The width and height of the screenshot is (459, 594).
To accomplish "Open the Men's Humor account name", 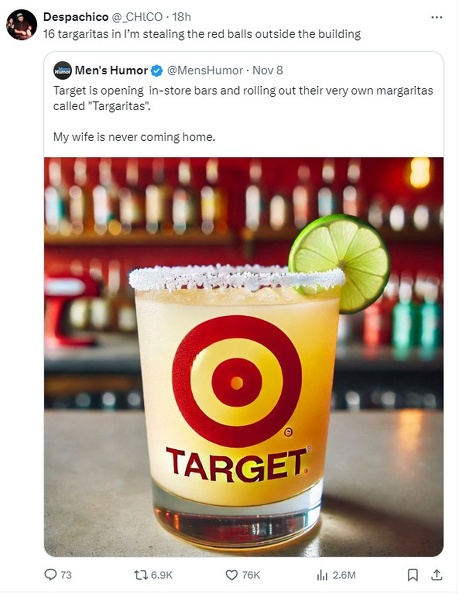I will click(111, 70).
